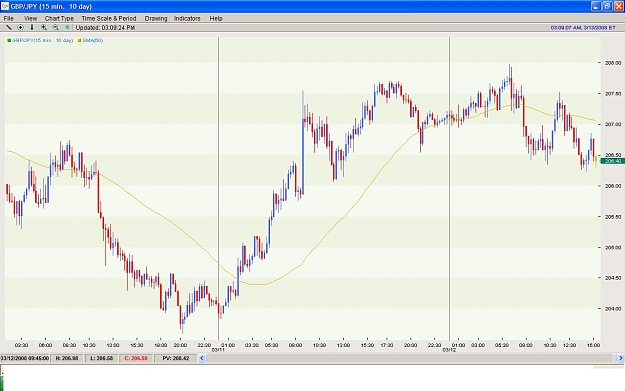625x391 pixels.
Task: Close the GBP/JPY chart window
Action: click(x=619, y=6)
